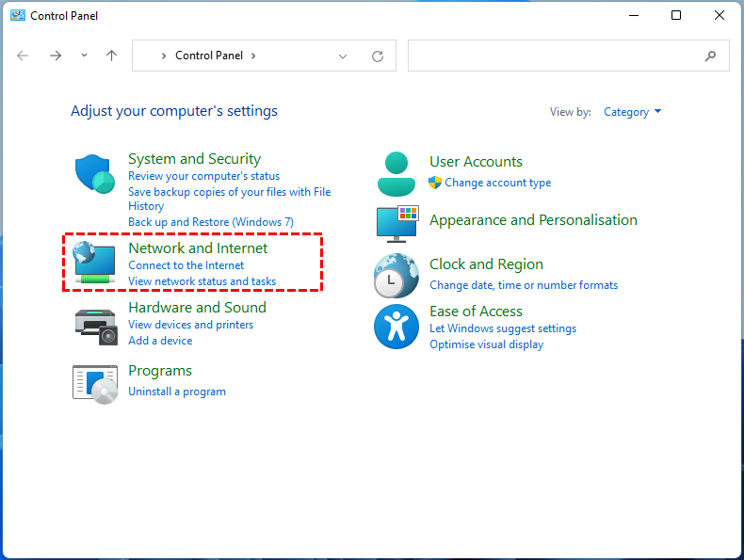Click Let Windows suggest settings
The image size is (744, 560).
point(503,328)
